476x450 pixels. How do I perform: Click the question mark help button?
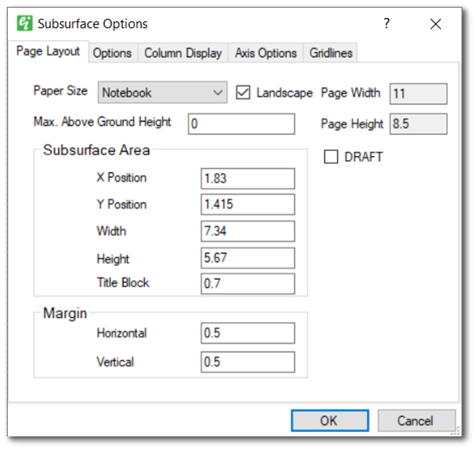386,23
